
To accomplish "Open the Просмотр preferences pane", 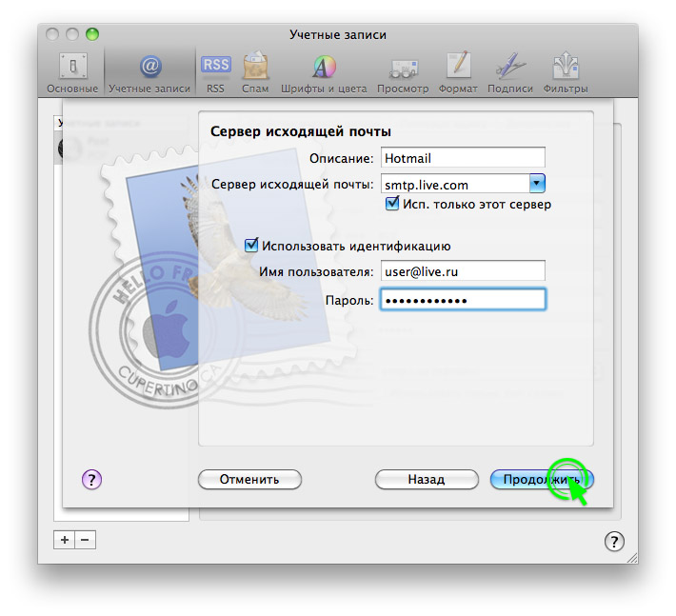I will [x=403, y=71].
